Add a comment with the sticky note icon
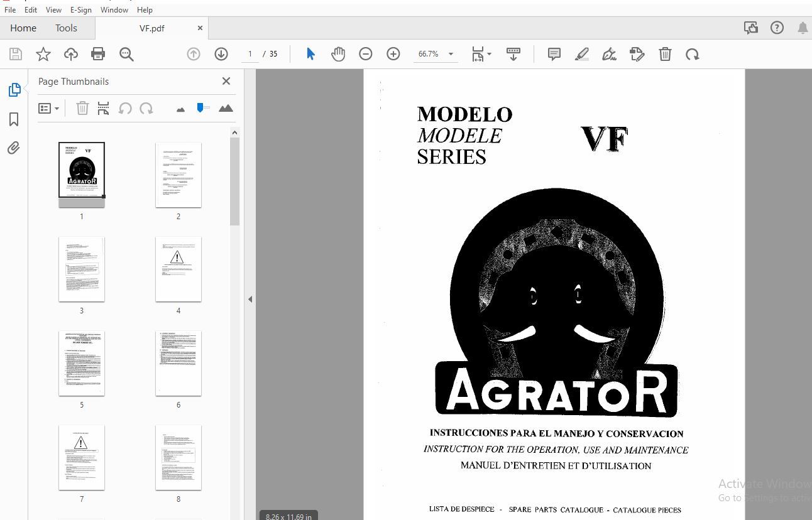Screen dimensions: 812x520 554,54
